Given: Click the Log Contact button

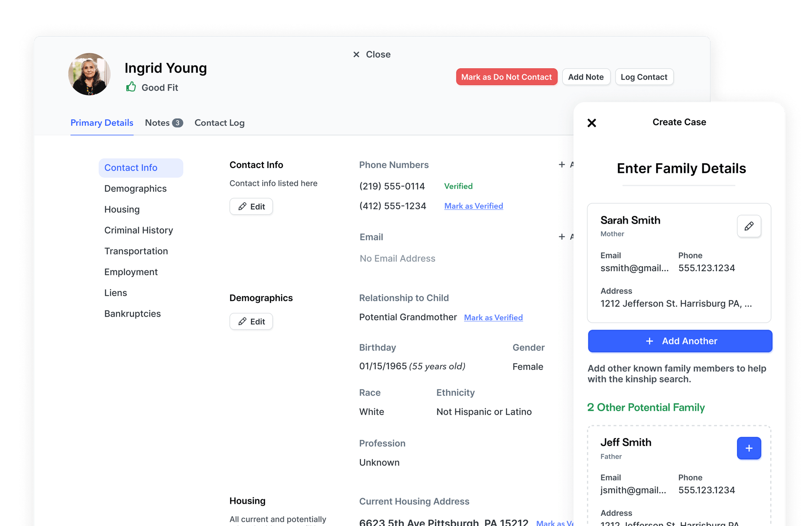Looking at the screenshot, I should (644, 77).
